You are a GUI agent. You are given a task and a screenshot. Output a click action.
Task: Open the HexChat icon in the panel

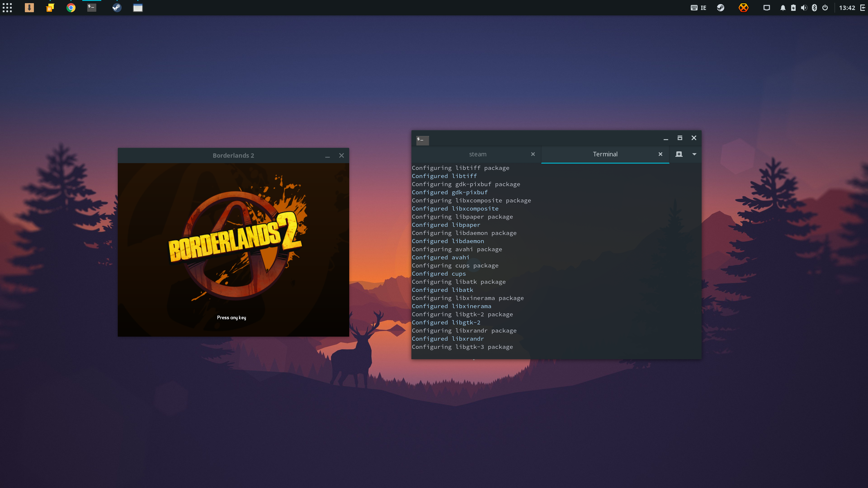[50, 8]
